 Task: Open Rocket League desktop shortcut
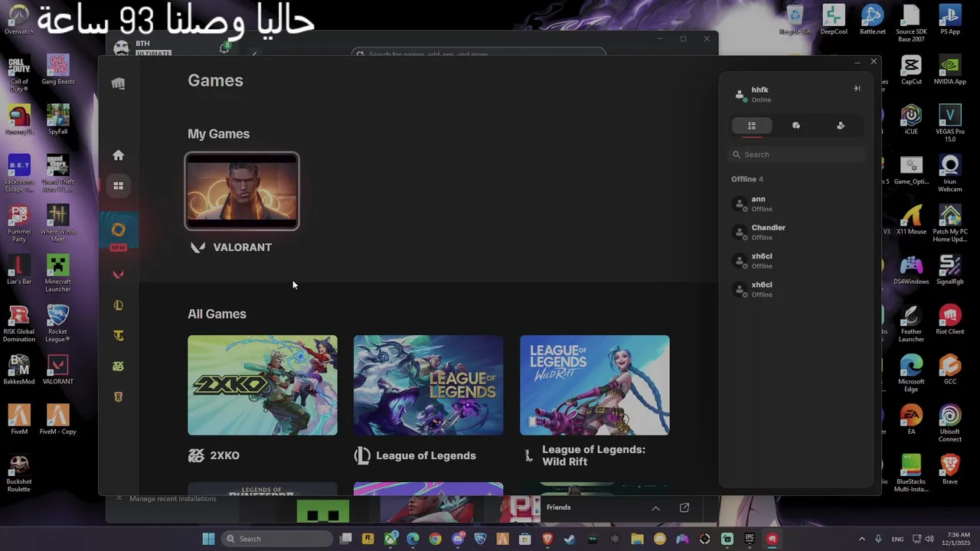point(58,324)
